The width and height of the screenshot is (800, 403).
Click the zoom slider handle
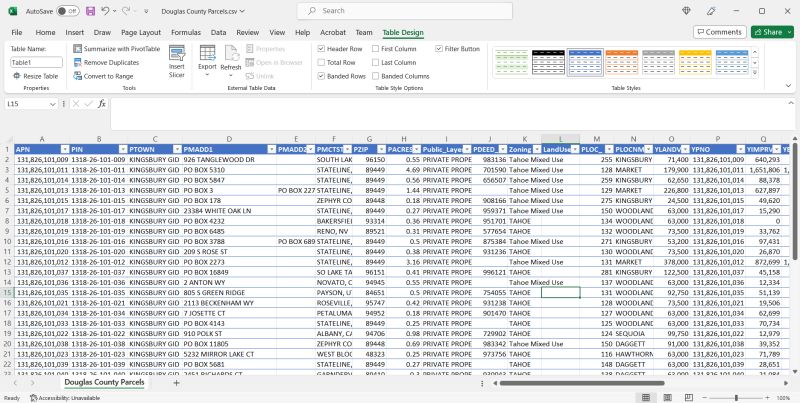click(736, 397)
